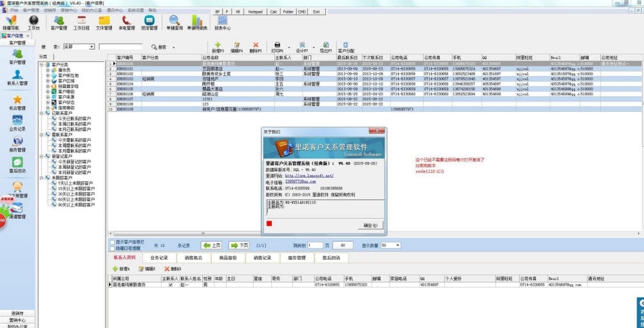Click the GO page jump button
The height and width of the screenshot is (328, 644).
[x=343, y=245]
